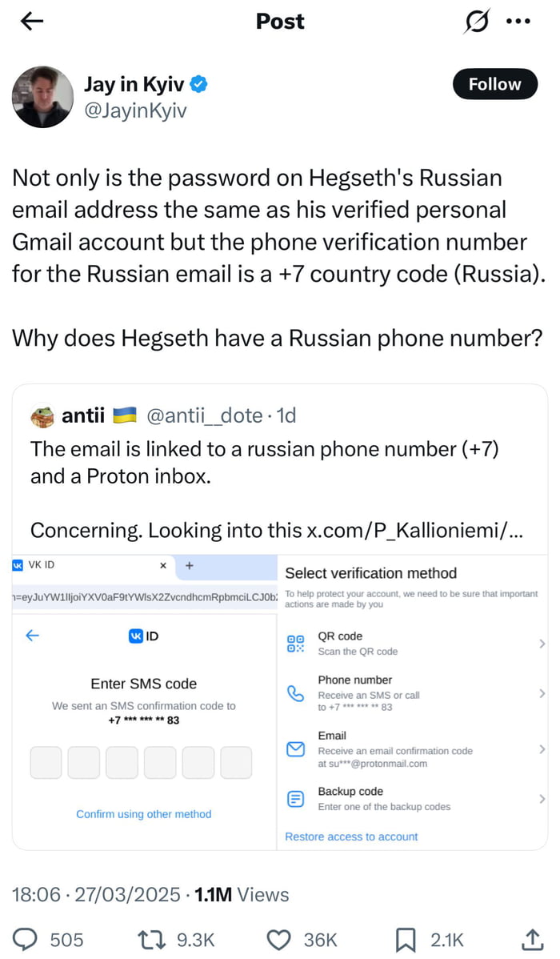Click the QR code verification icon
Viewport: 560px width, 959px height.
pos(295,644)
